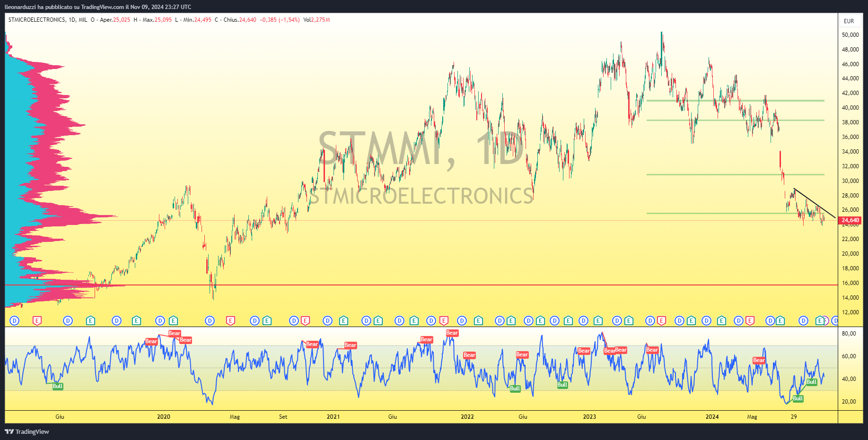The width and height of the screenshot is (868, 440).
Task: Click the 2023 label on the time axis
Action: 589,417
